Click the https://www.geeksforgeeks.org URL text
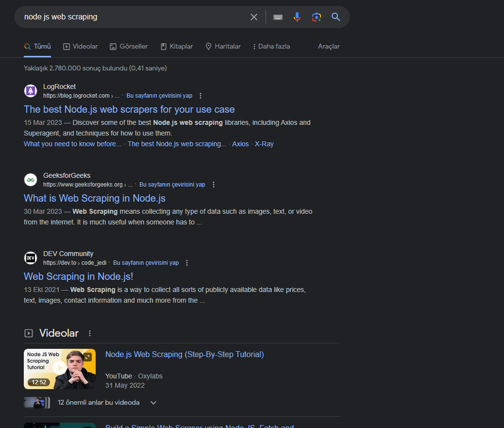 pos(88,185)
